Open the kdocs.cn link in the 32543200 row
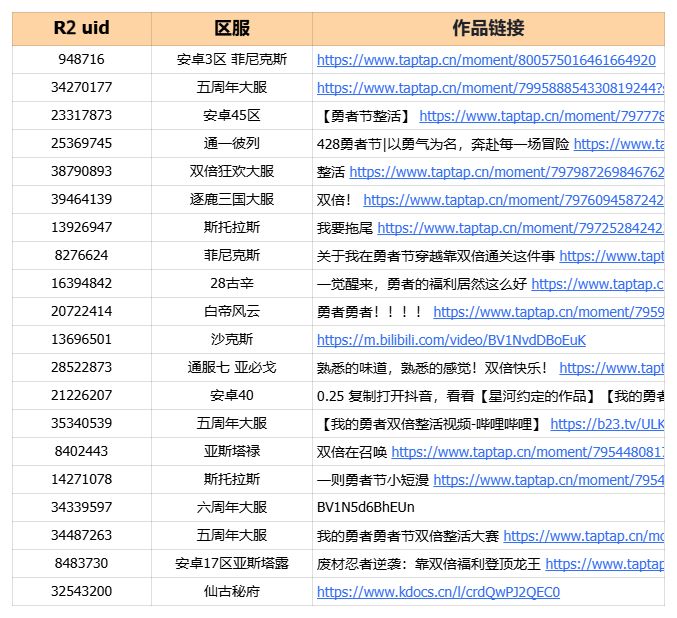This screenshot has height=618, width=677. coord(438,592)
